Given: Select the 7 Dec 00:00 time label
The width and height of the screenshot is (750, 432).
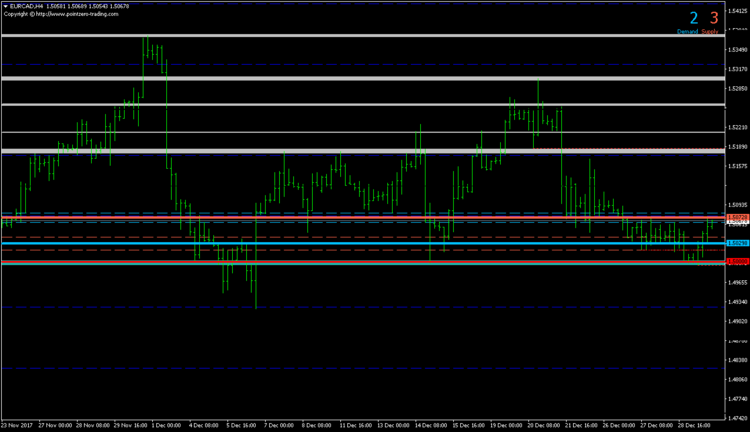Looking at the screenshot, I should (x=279, y=425).
